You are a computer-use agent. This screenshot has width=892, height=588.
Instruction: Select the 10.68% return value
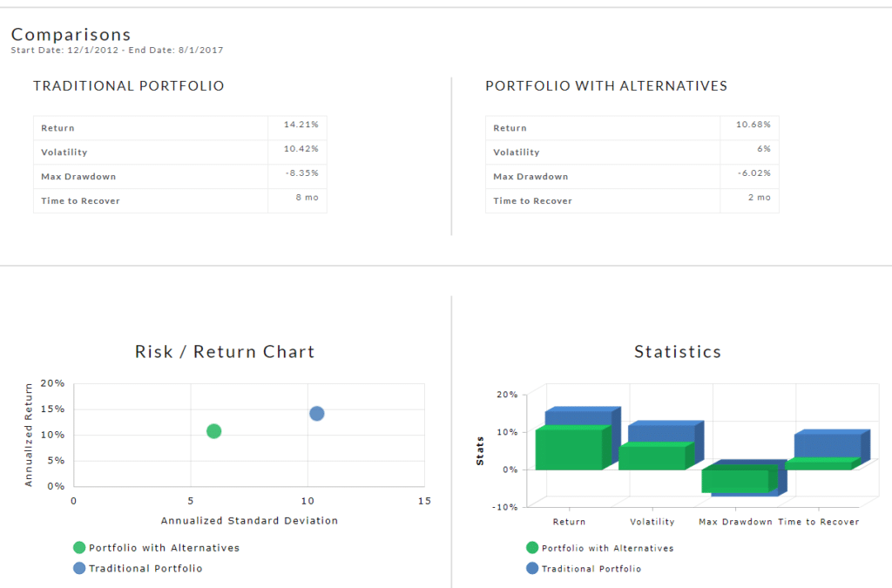[x=753, y=125]
